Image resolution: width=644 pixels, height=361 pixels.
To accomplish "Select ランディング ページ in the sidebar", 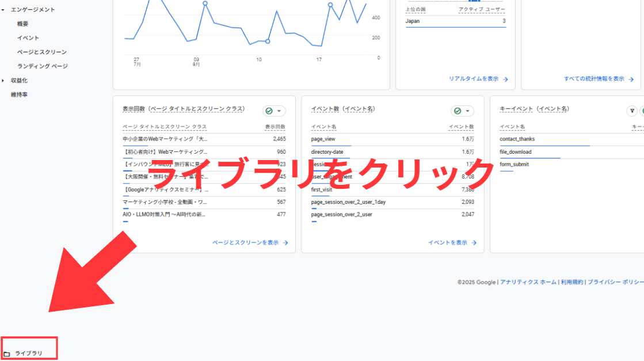I will (43, 66).
